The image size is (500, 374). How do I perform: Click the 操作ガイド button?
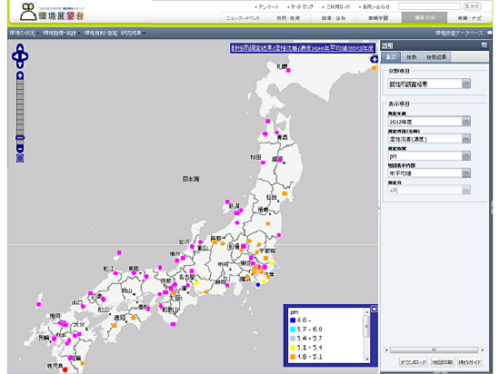[469, 362]
